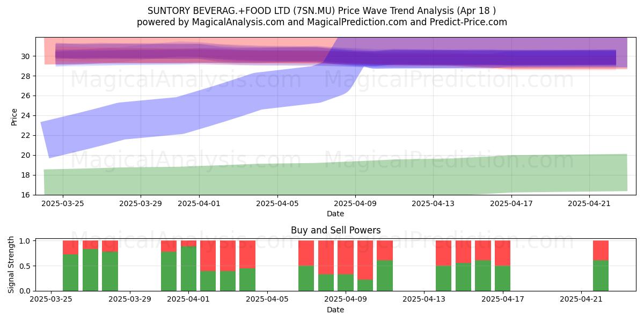Click '2025-04-01' on the price chart date axis
This screenshot has width=644, height=322.
[x=199, y=203]
